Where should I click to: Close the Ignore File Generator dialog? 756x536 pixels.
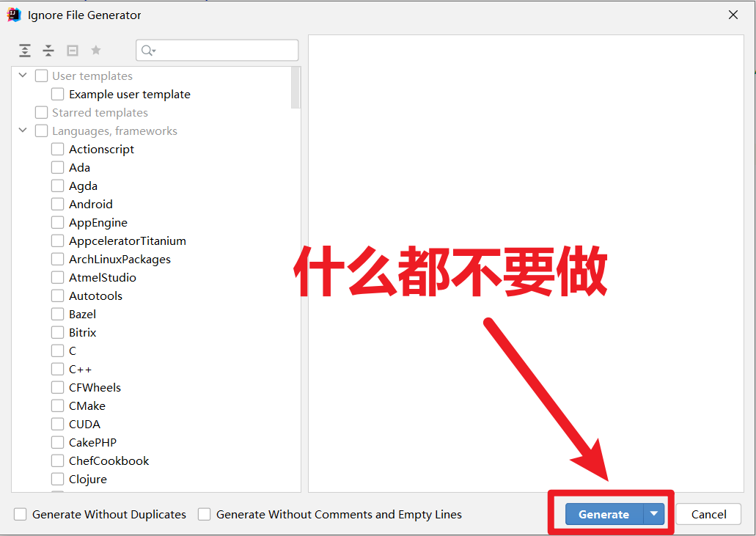(x=733, y=15)
